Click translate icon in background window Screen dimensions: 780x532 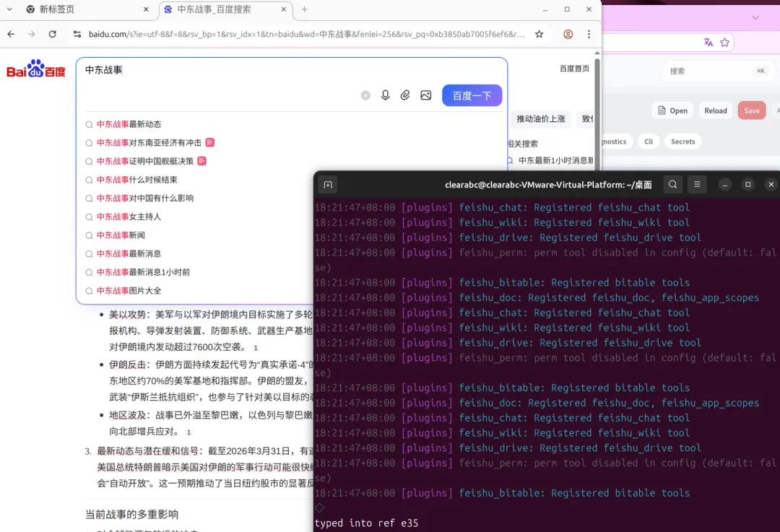pyautogui.click(x=708, y=43)
